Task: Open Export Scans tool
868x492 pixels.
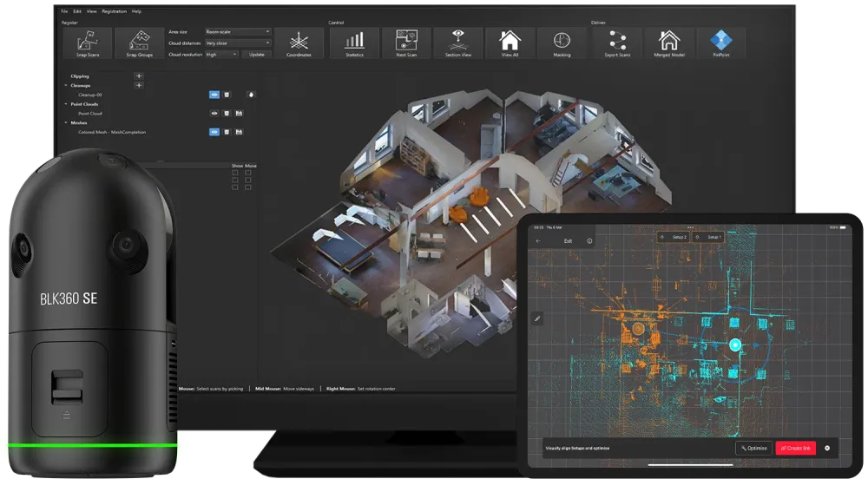Action: [617, 43]
